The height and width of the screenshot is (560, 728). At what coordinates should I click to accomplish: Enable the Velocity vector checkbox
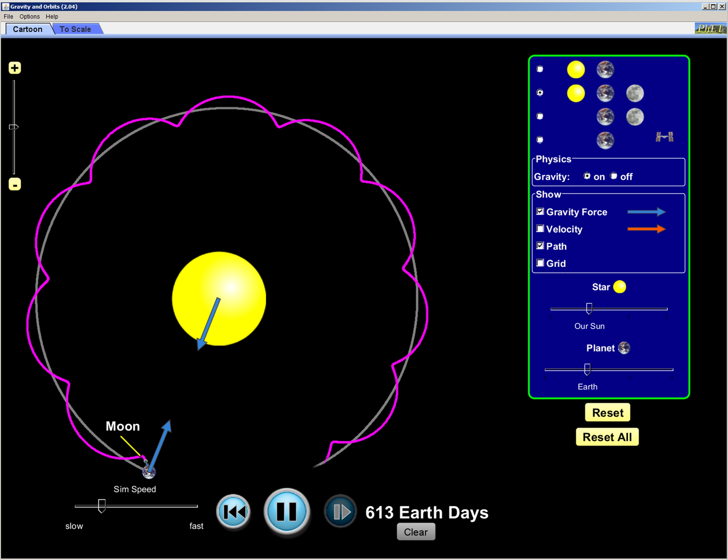point(540,229)
